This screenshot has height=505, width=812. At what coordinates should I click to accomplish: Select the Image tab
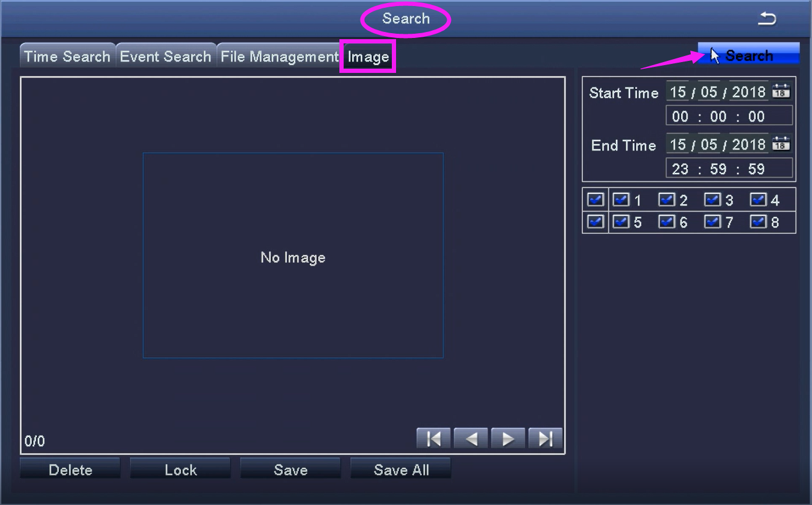[x=368, y=57]
